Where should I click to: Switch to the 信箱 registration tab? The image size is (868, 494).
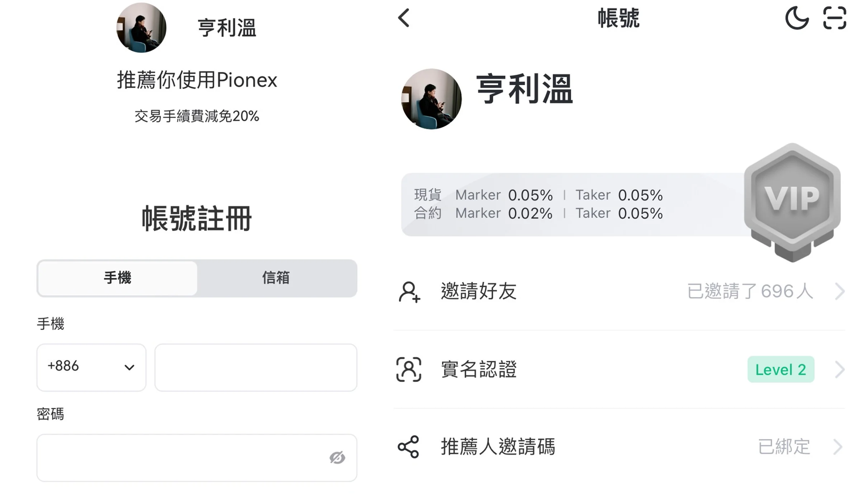pos(276,278)
